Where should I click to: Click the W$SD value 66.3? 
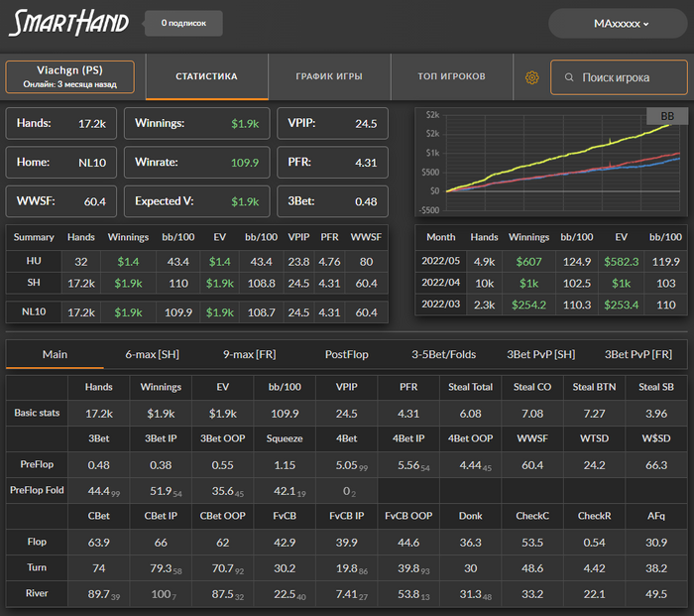656,465
